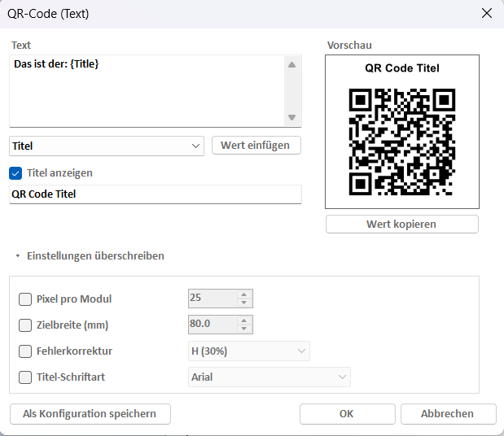Screen dimensions: 504x436
Task: Uncheck the Titel anzeigen checkbox
Action: 15,173
